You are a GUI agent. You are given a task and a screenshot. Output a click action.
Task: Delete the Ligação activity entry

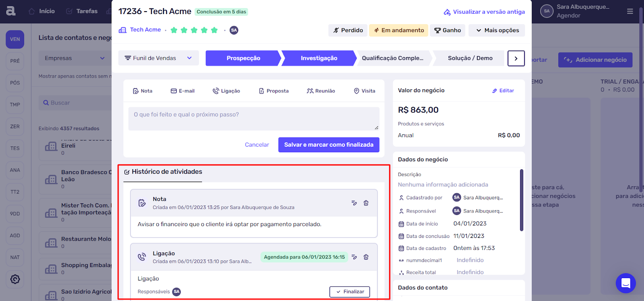point(366,257)
